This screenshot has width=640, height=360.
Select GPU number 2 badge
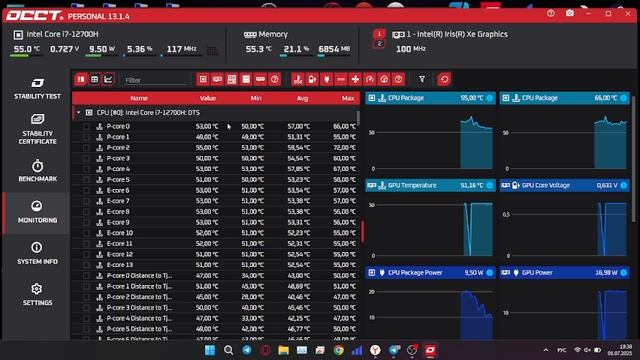(379, 44)
